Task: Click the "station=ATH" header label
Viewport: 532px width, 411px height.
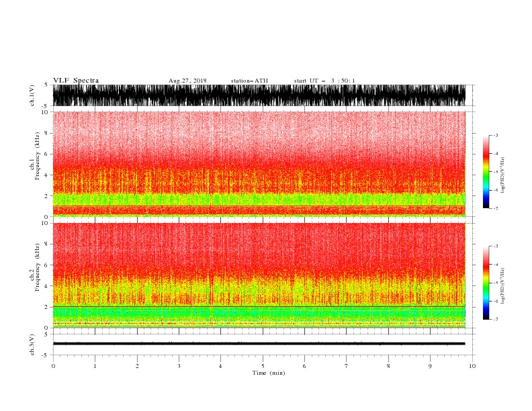Action: click(x=249, y=81)
